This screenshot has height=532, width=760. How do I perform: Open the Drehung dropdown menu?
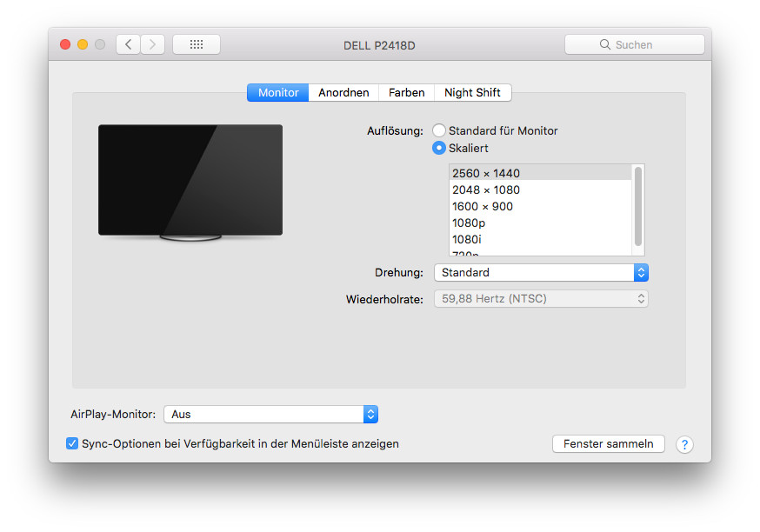click(x=541, y=272)
